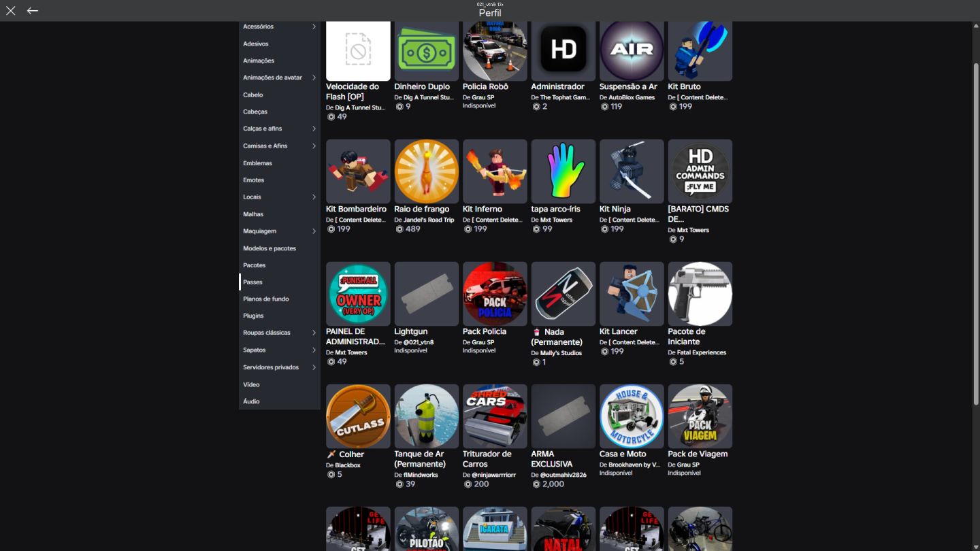Open the Shred Cars Triturador icon
980x551 pixels.
click(x=495, y=416)
